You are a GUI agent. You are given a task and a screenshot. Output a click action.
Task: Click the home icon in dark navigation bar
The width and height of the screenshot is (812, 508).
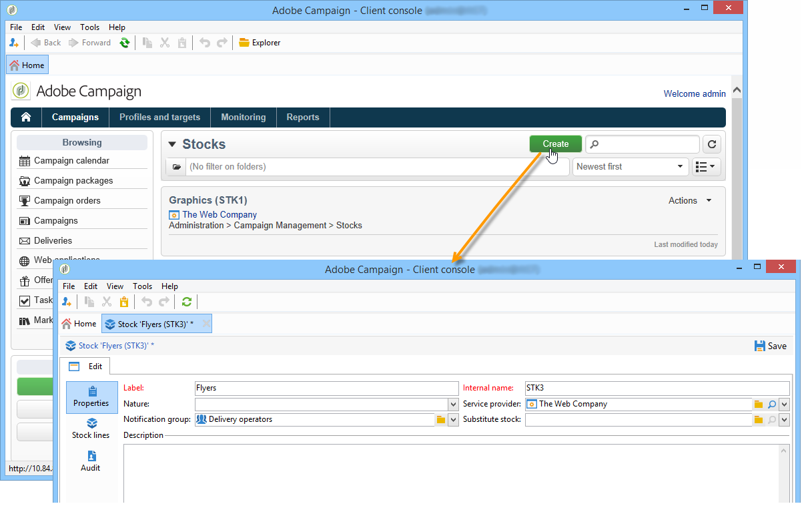(x=26, y=117)
